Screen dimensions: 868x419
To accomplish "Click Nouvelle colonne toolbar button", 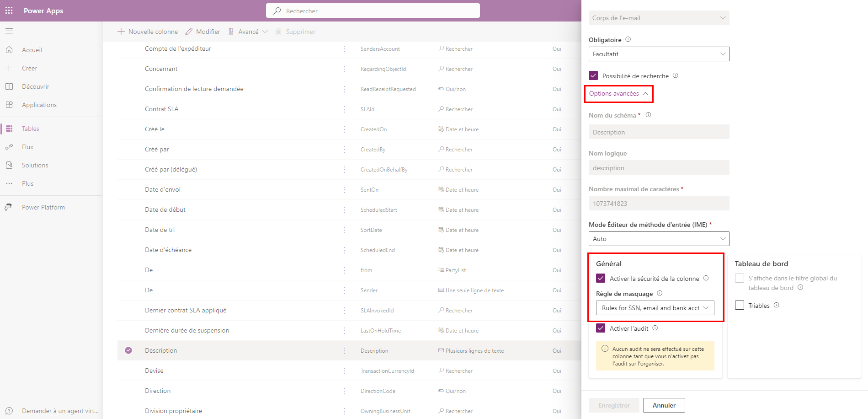I will point(148,32).
